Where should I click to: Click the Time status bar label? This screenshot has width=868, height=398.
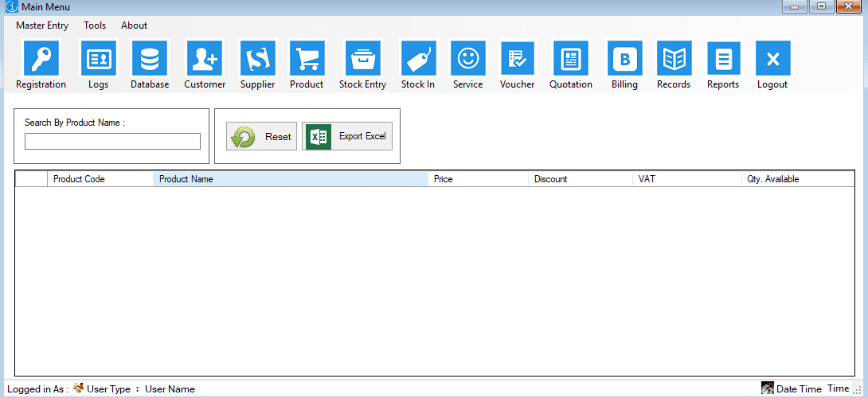tap(838, 388)
